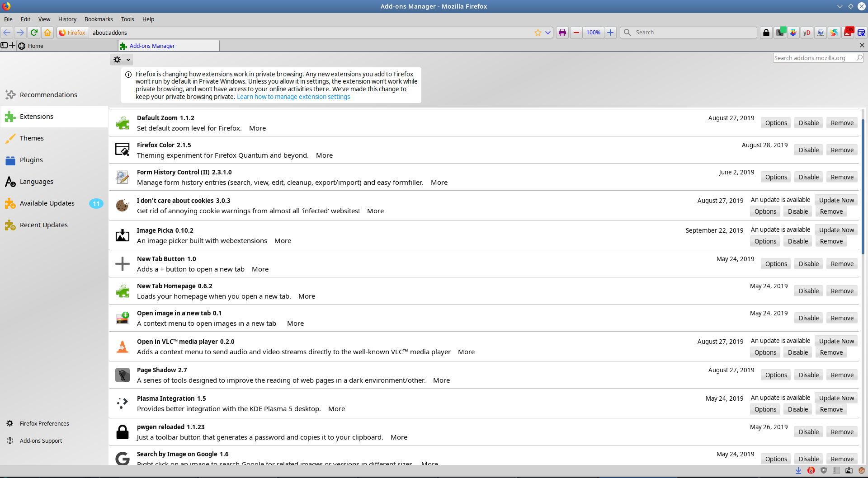
Task: Show More details for Default Zoom
Action: (257, 128)
